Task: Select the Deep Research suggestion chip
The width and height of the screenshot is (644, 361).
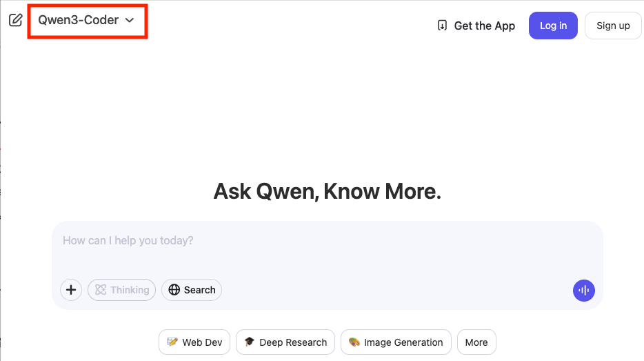Action: coord(285,342)
